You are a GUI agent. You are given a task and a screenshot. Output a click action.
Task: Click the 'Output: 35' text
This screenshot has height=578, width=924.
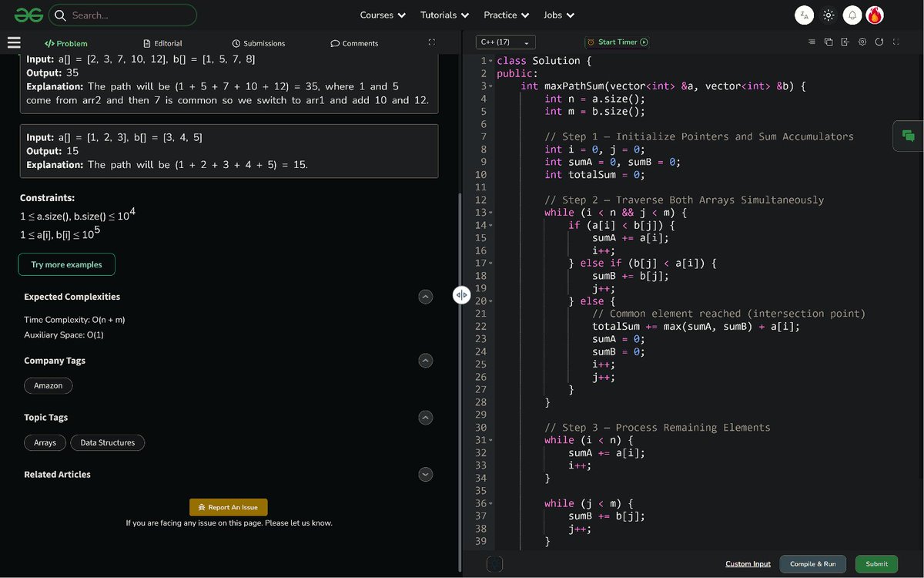[x=52, y=73]
